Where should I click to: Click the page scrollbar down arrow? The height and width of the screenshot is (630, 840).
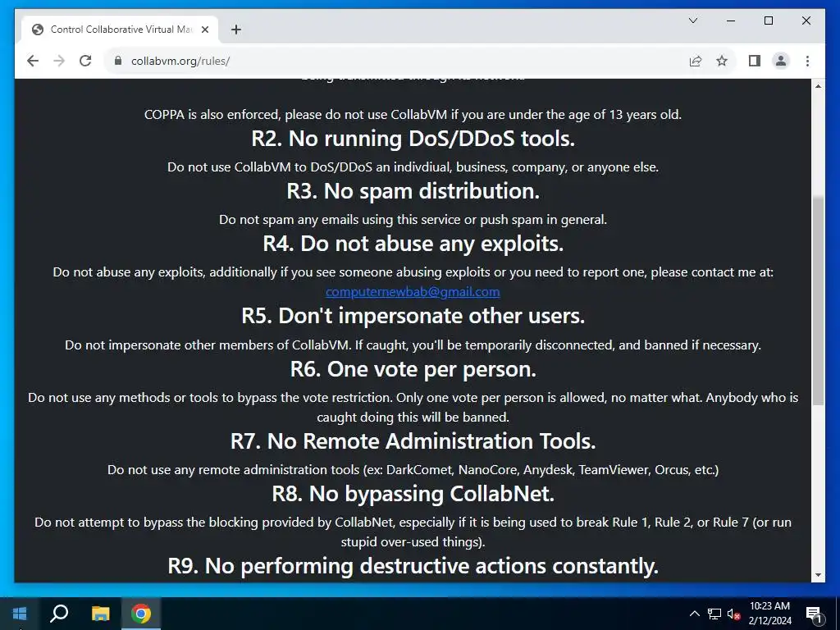818,575
